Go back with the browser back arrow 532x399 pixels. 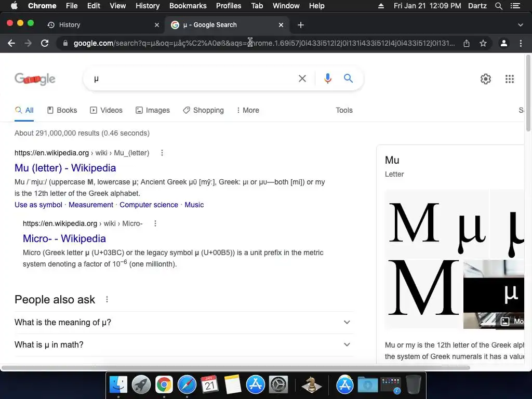(11, 43)
